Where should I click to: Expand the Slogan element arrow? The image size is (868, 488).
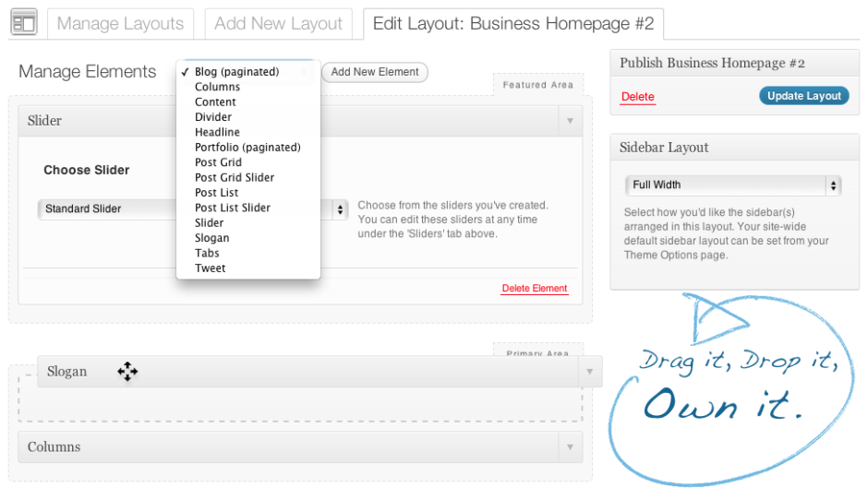pos(589,372)
